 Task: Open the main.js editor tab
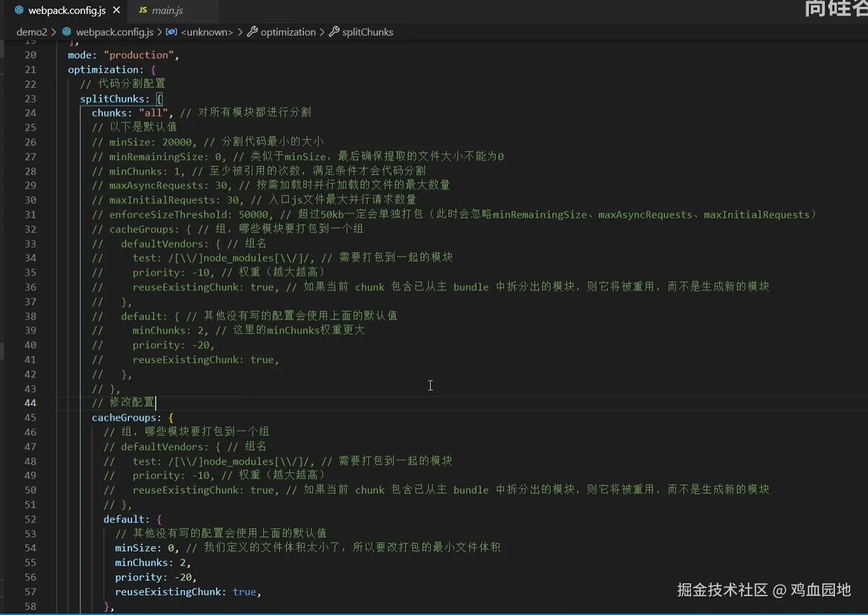pyautogui.click(x=167, y=10)
